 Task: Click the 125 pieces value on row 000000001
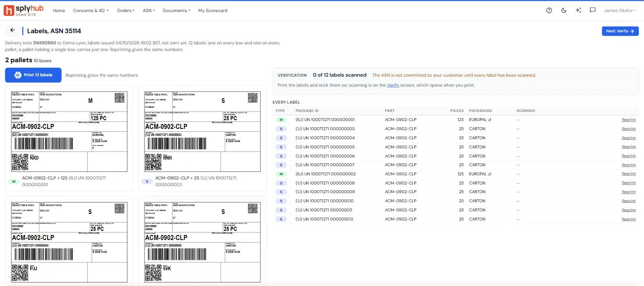[x=461, y=120]
